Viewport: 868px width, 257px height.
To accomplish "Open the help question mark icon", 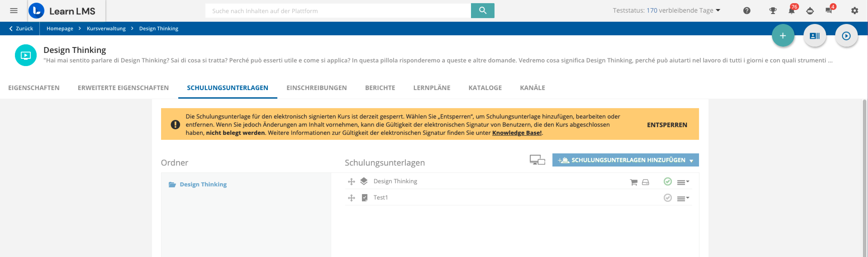I will tap(747, 11).
